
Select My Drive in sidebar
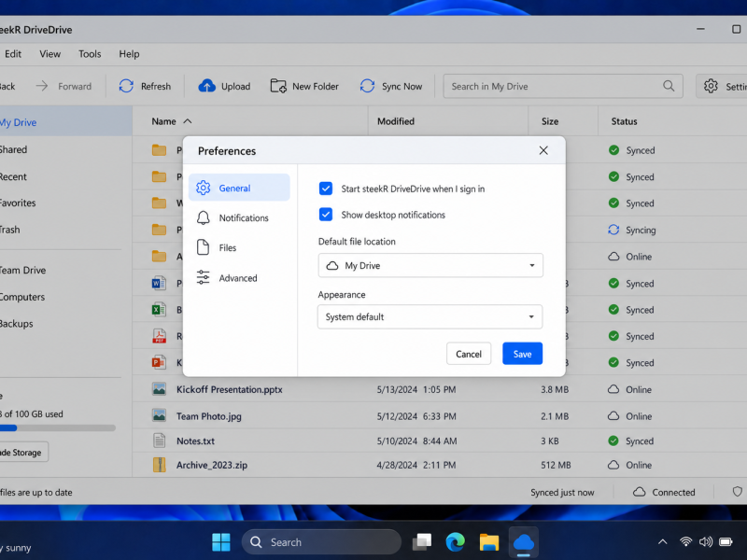tap(65, 122)
